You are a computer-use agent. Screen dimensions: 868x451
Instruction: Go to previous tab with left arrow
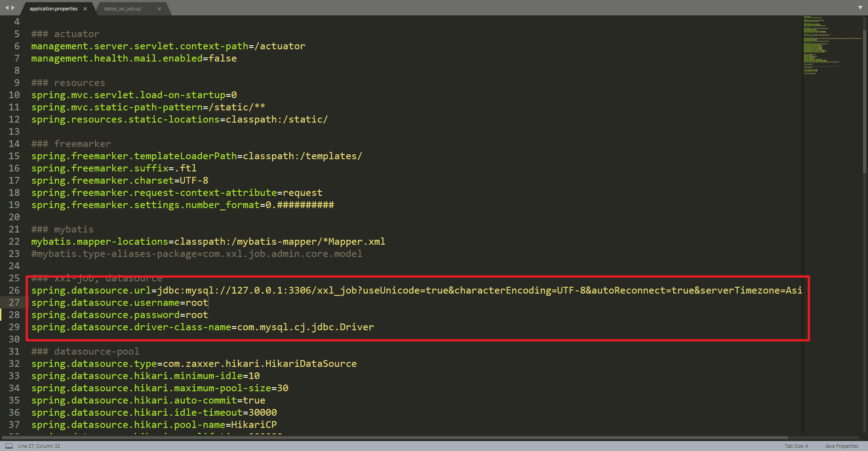coord(7,8)
